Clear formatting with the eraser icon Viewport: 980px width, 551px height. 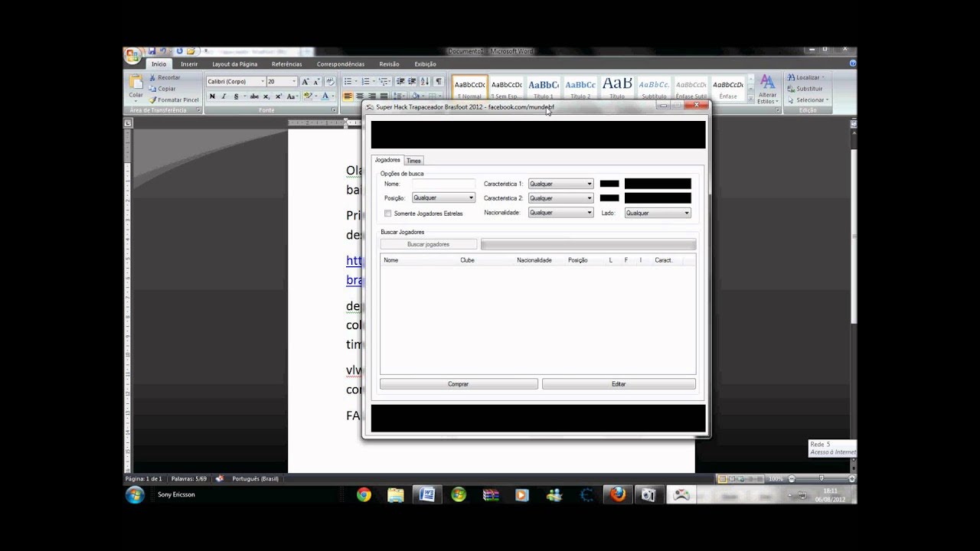(x=330, y=82)
